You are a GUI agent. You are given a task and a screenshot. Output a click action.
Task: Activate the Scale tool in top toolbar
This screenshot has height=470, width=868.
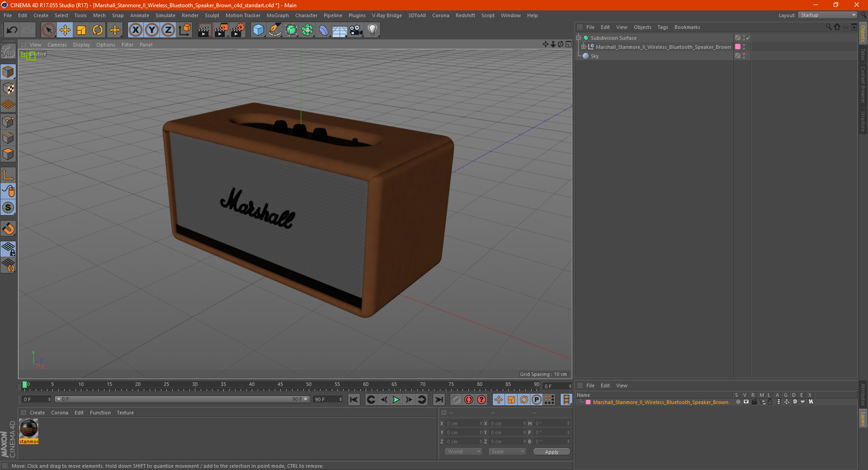click(81, 30)
